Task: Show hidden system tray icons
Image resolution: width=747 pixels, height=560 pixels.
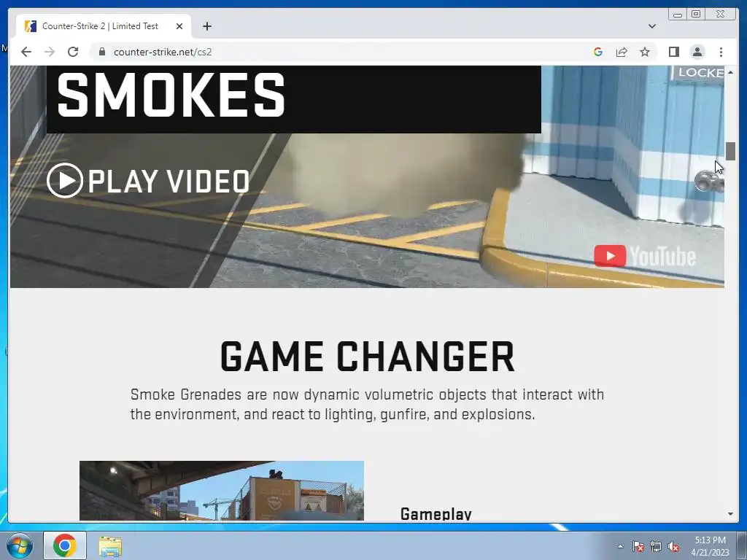Action: click(620, 546)
